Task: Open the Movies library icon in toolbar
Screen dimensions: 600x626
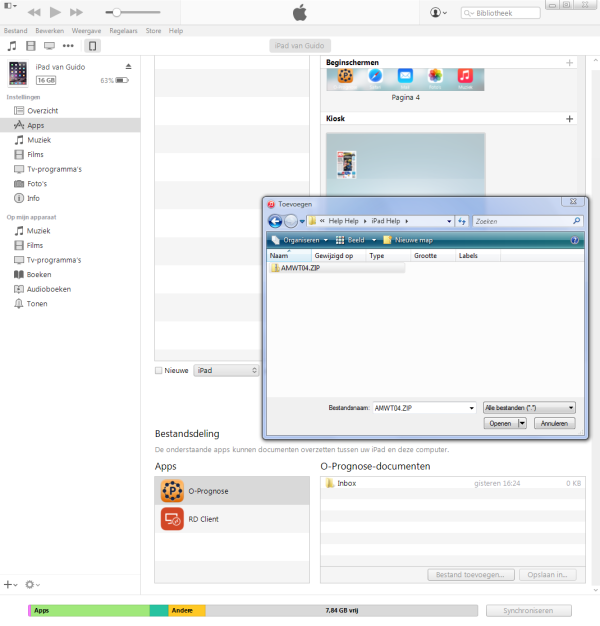Action: click(31, 46)
